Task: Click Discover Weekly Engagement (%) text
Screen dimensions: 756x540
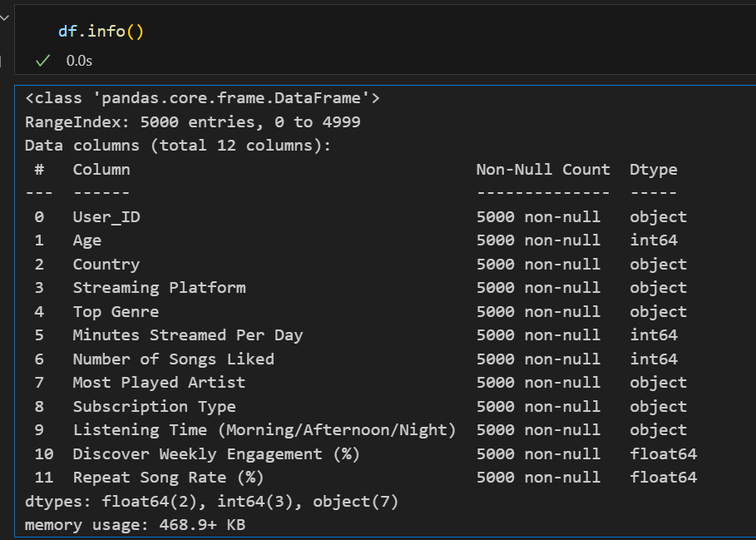Action: coord(216,454)
